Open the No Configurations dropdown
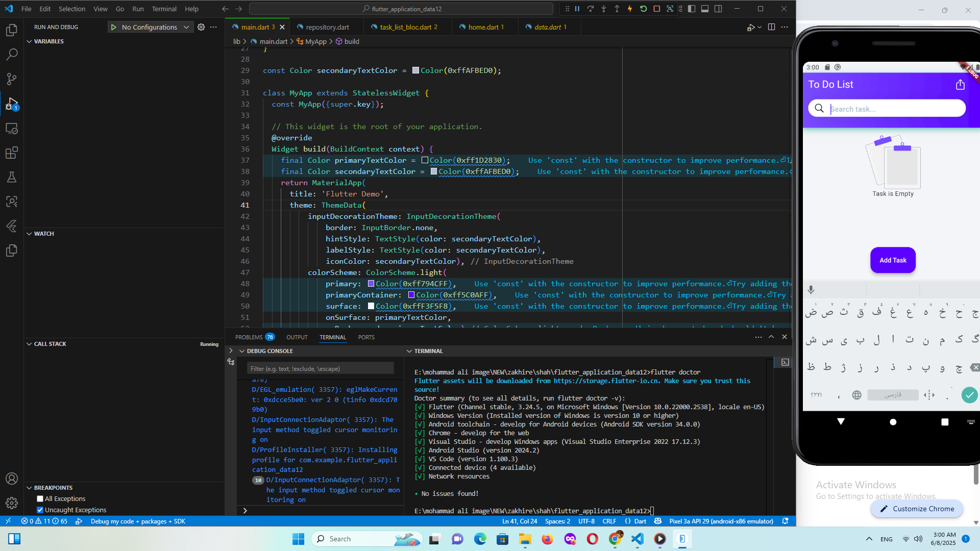The height and width of the screenshot is (551, 980). point(156,27)
